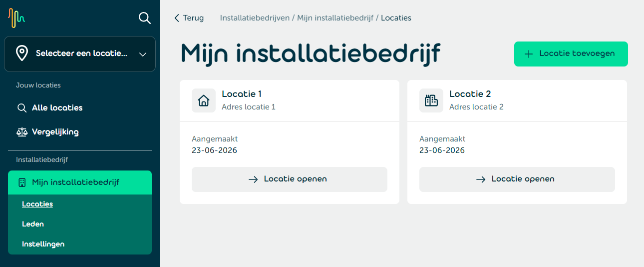Screen dimensions: 644x267
Task: Go to Instellingen submenu item
Action: click(x=43, y=244)
